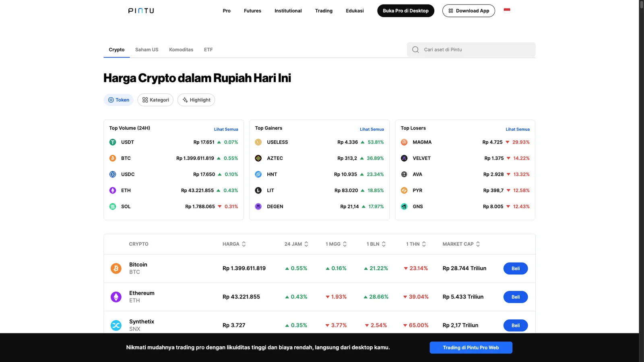Screen dimensions: 644x362
Task: Click the BTC coin icon in Top Volume
Action: (x=113, y=158)
